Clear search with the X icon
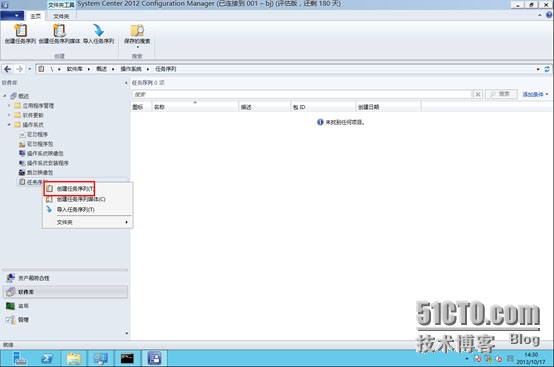This screenshot has width=554, height=367. (478, 94)
